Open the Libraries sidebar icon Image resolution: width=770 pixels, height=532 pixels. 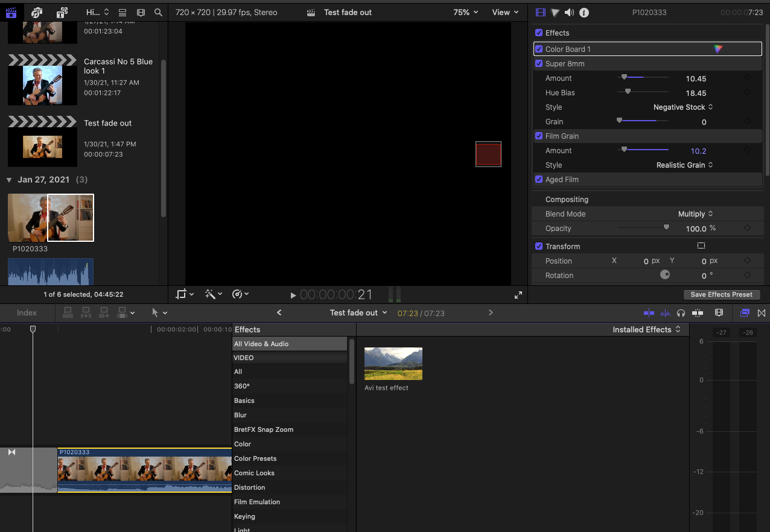(x=11, y=12)
